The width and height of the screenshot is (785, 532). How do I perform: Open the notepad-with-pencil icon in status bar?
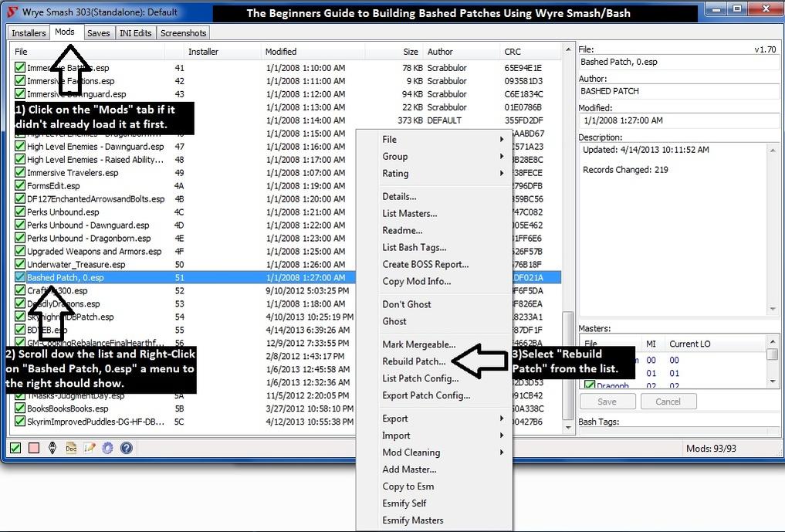pyautogui.click(x=89, y=448)
